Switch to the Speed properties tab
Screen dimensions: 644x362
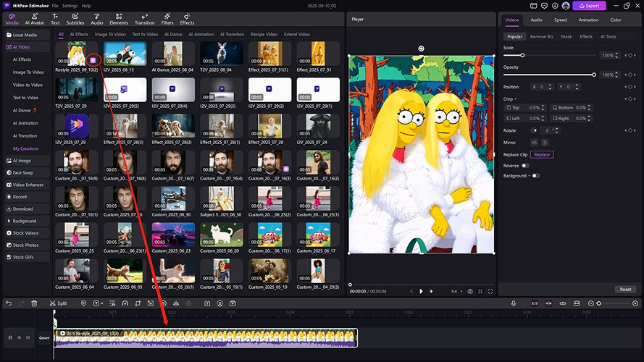[x=560, y=20]
